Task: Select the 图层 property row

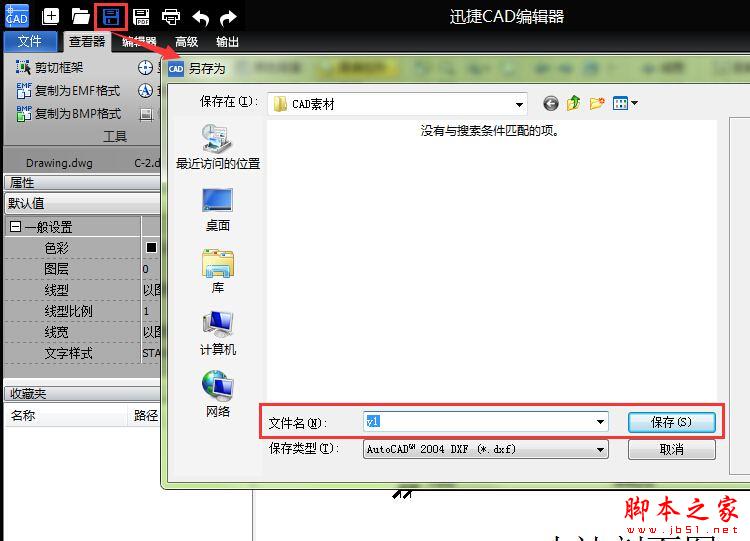Action: coord(82,269)
